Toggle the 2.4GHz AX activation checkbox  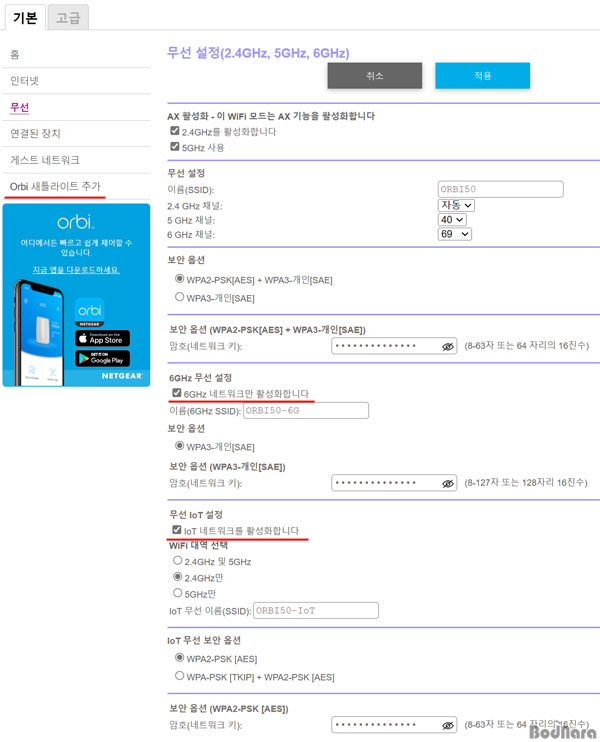tap(175, 131)
